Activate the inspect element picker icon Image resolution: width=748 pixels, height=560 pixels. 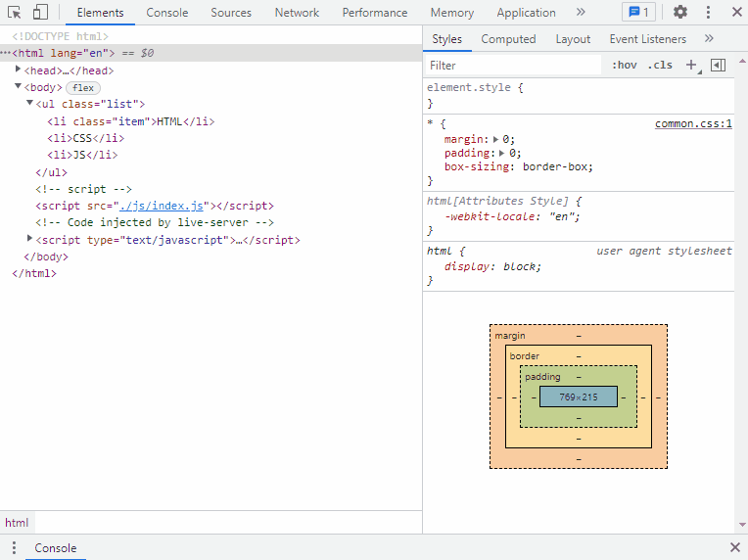click(x=15, y=12)
